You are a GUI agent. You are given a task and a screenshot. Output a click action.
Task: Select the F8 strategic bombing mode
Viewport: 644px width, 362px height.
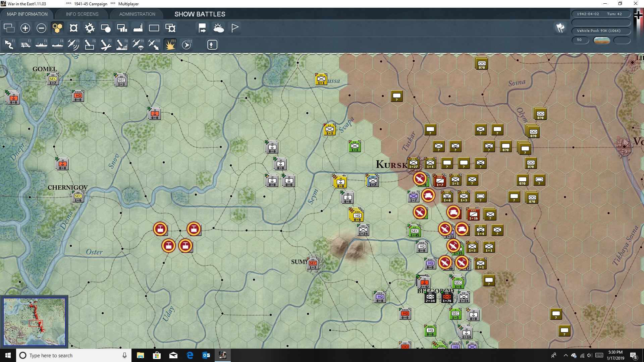pos(121,45)
